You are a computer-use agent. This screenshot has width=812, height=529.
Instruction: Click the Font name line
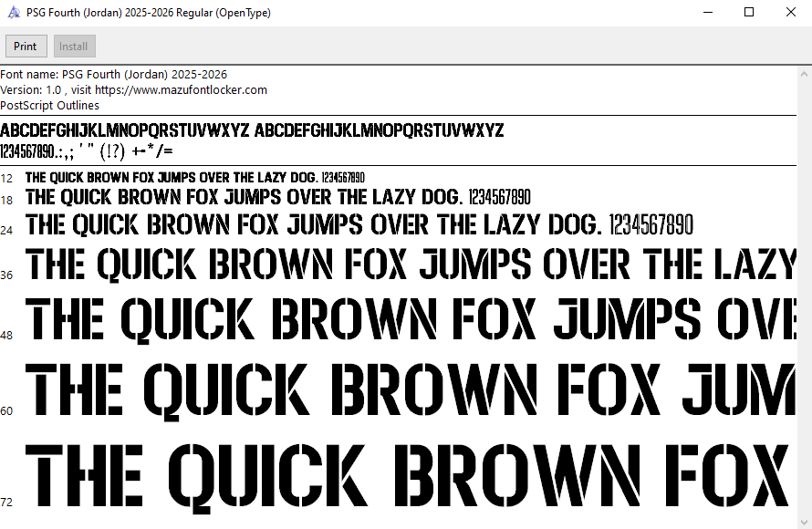[x=114, y=75]
